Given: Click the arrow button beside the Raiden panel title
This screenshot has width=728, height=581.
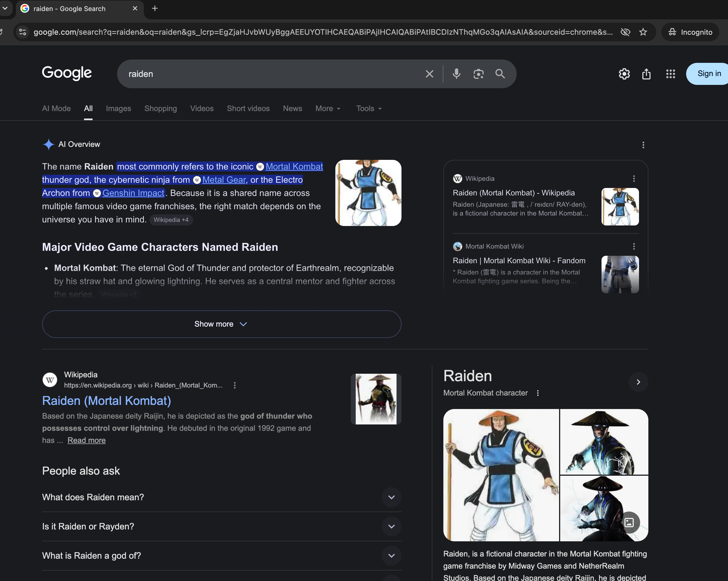Looking at the screenshot, I should [638, 382].
